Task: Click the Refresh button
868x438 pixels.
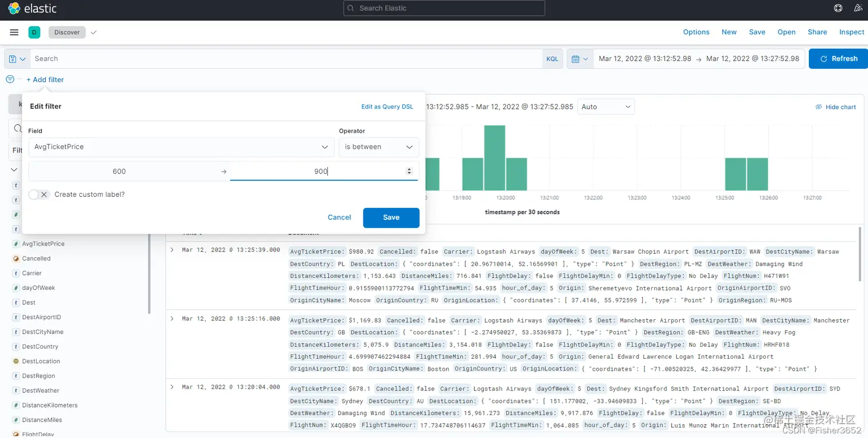Action: pos(838,59)
